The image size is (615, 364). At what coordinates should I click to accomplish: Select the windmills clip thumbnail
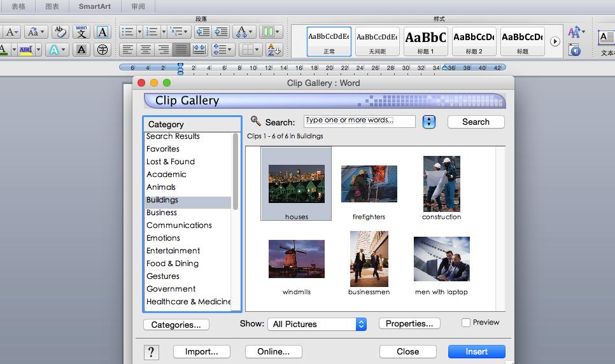click(x=296, y=260)
